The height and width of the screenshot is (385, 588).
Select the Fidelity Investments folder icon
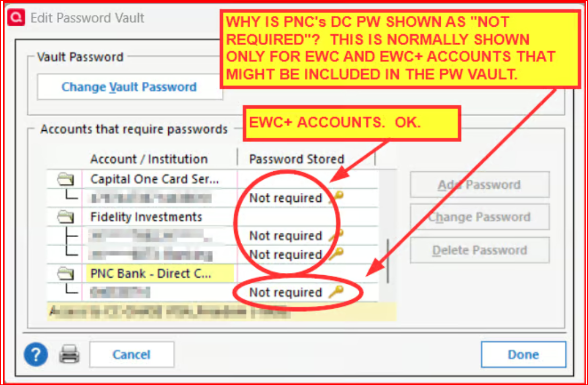click(65, 217)
